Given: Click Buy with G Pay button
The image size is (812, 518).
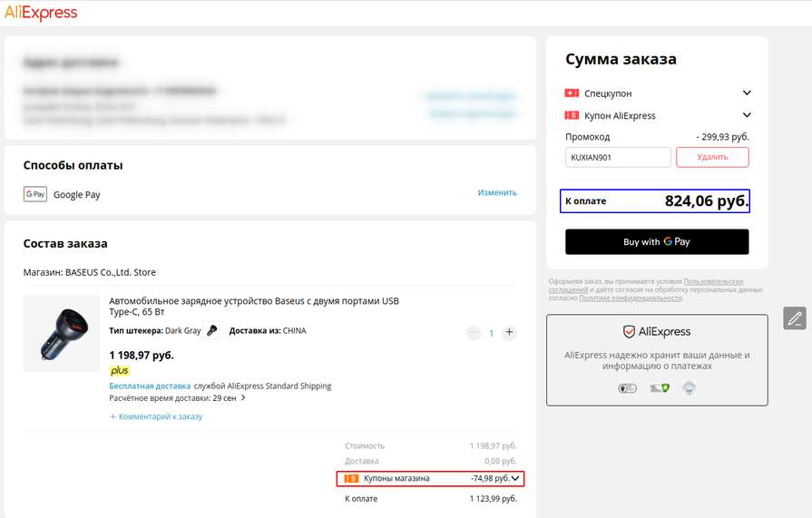Looking at the screenshot, I should click(x=657, y=242).
